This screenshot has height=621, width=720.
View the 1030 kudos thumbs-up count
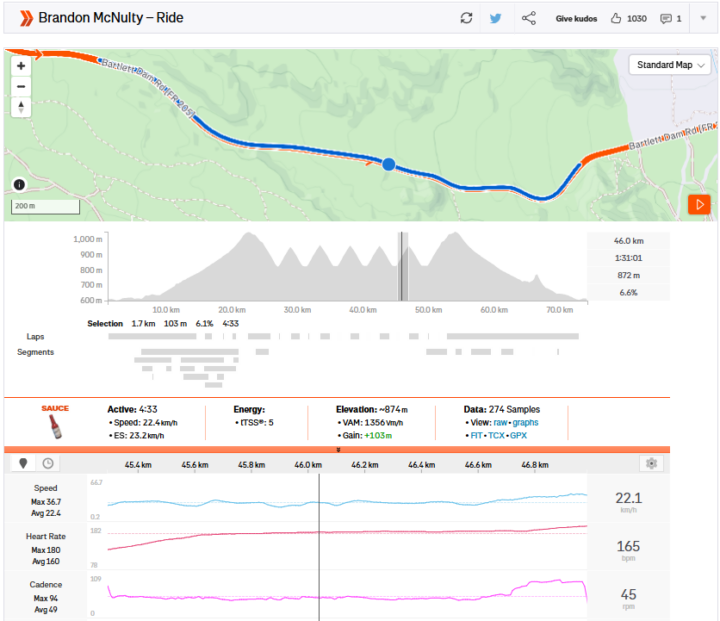[x=629, y=18]
